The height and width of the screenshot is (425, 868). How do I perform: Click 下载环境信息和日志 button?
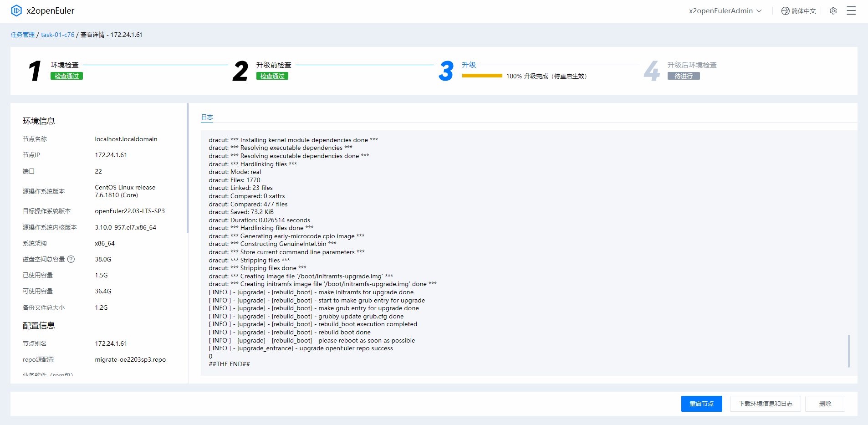tap(765, 404)
